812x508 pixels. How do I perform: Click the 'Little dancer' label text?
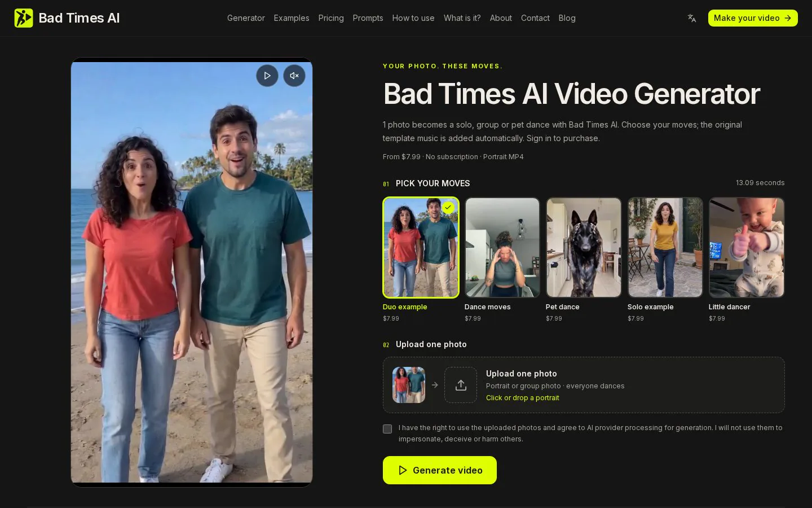point(730,307)
